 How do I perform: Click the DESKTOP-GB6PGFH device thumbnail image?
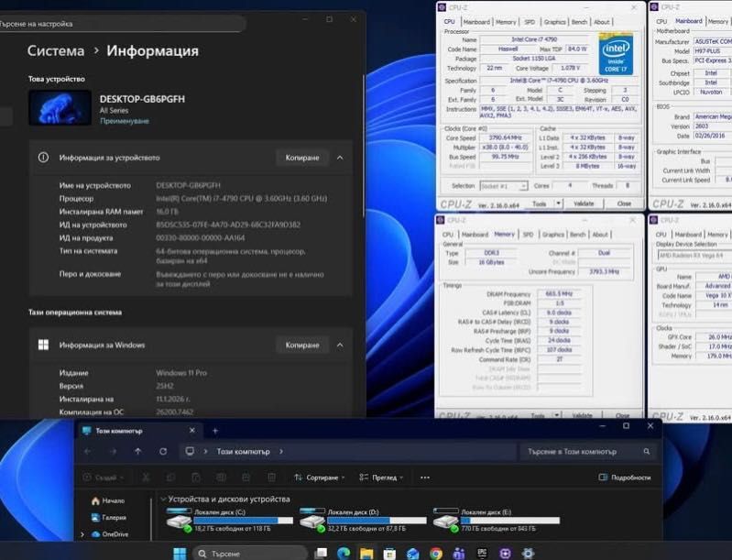coord(60,108)
